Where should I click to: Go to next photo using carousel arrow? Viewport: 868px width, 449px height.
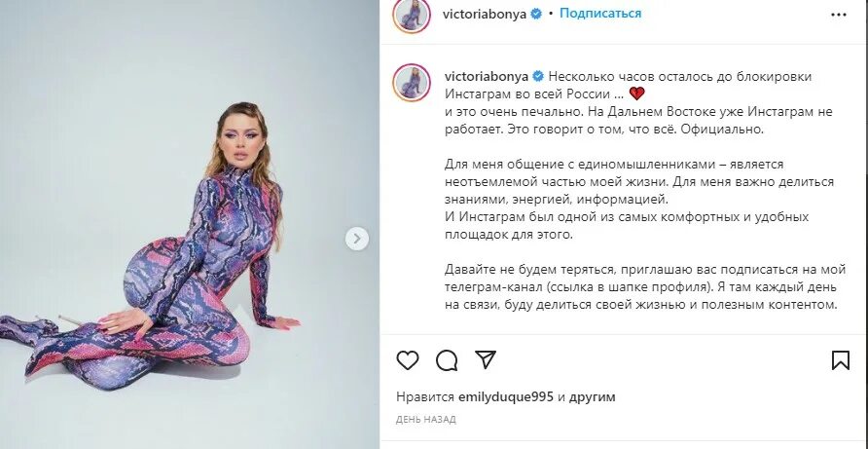click(357, 239)
